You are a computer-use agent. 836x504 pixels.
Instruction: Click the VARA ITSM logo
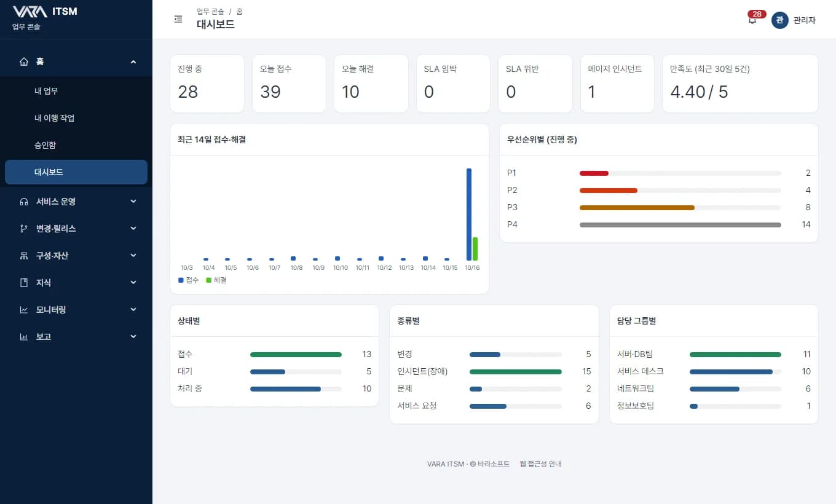tap(45, 11)
